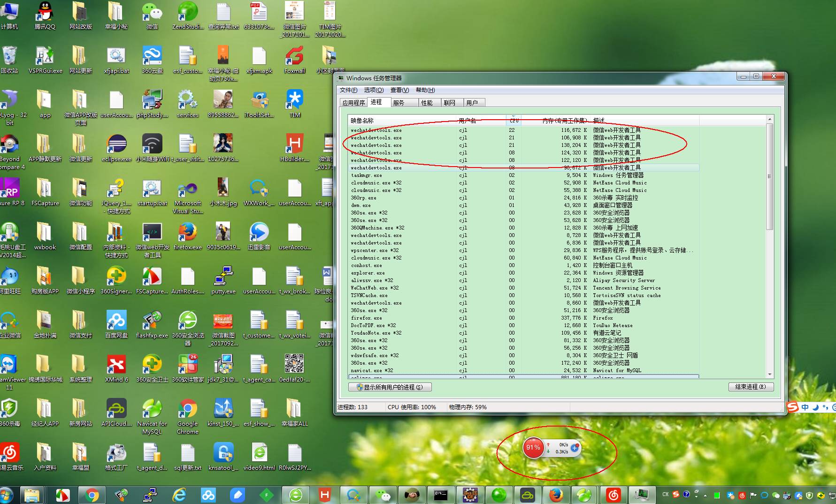Sort by 内存(专用工作集) column header
Viewport: 836px width, 504px height.
[556, 121]
